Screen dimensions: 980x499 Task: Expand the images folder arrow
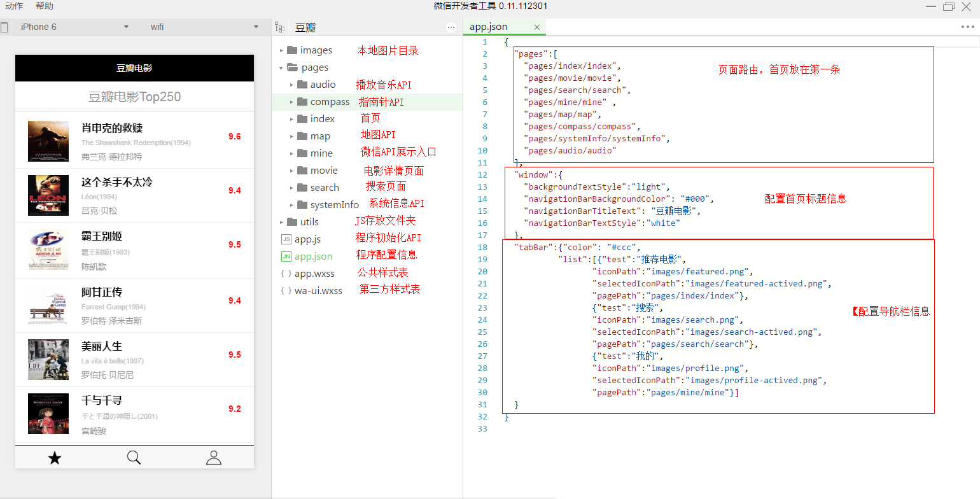(281, 50)
